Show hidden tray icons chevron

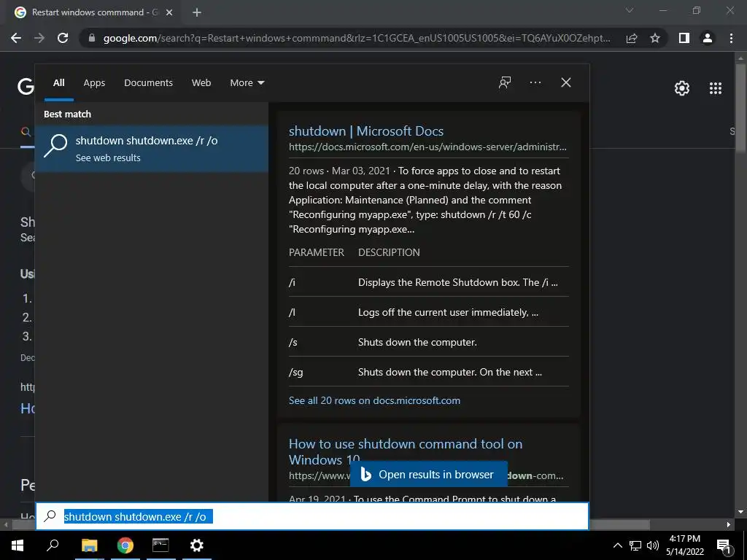pos(617,545)
